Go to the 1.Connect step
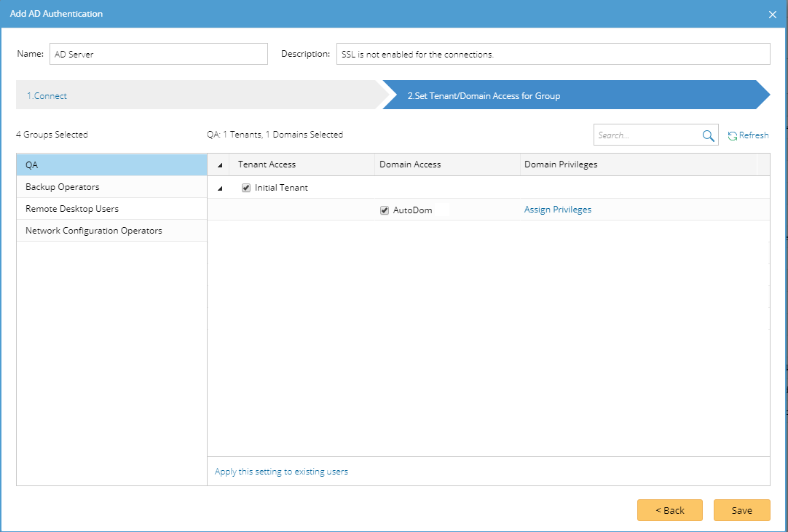Viewport: 788px width, 532px height. [x=47, y=96]
